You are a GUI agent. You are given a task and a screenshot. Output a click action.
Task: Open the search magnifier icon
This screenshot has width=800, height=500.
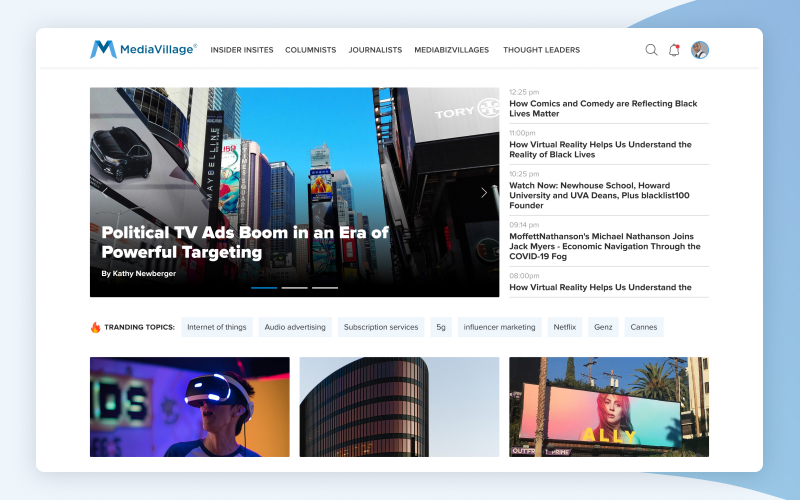[x=651, y=50]
